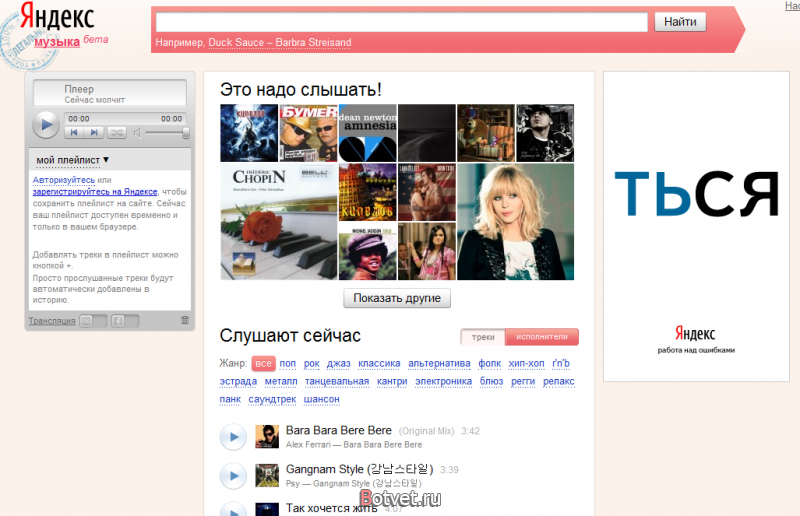Play the track 'Bara Bara Bere Bere'
The height and width of the screenshot is (516, 800).
click(234, 437)
